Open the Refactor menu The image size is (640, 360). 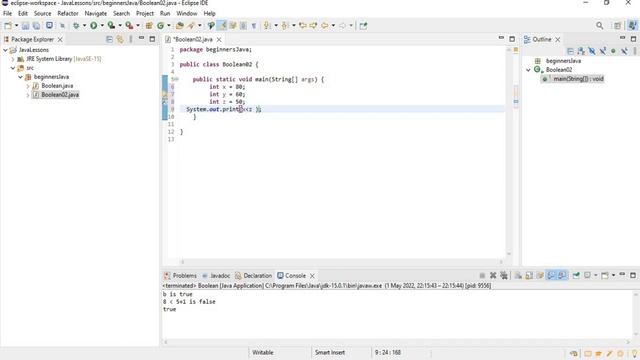pos(68,13)
